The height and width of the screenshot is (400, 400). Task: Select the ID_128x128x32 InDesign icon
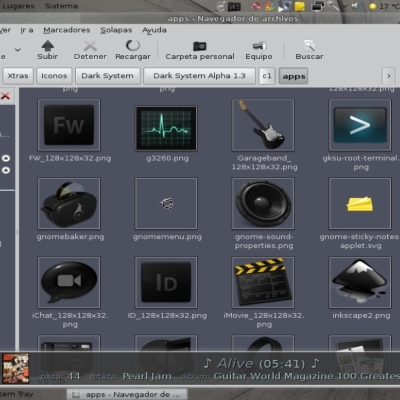[x=166, y=282]
